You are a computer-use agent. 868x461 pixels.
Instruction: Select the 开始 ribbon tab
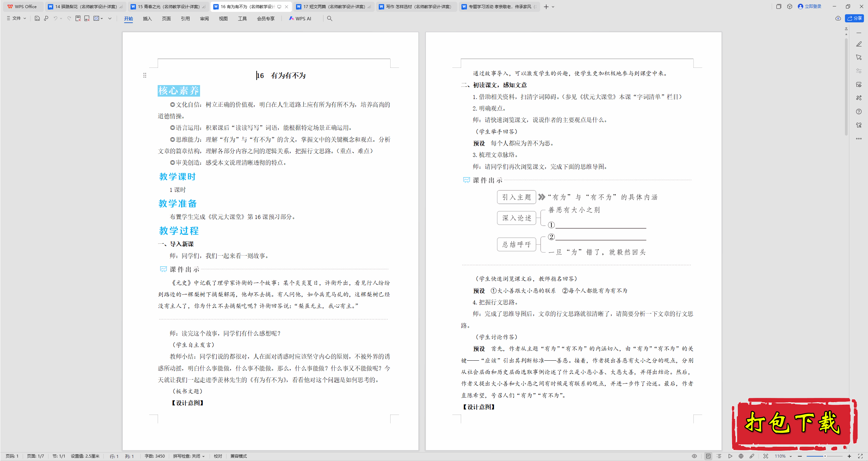tap(129, 19)
